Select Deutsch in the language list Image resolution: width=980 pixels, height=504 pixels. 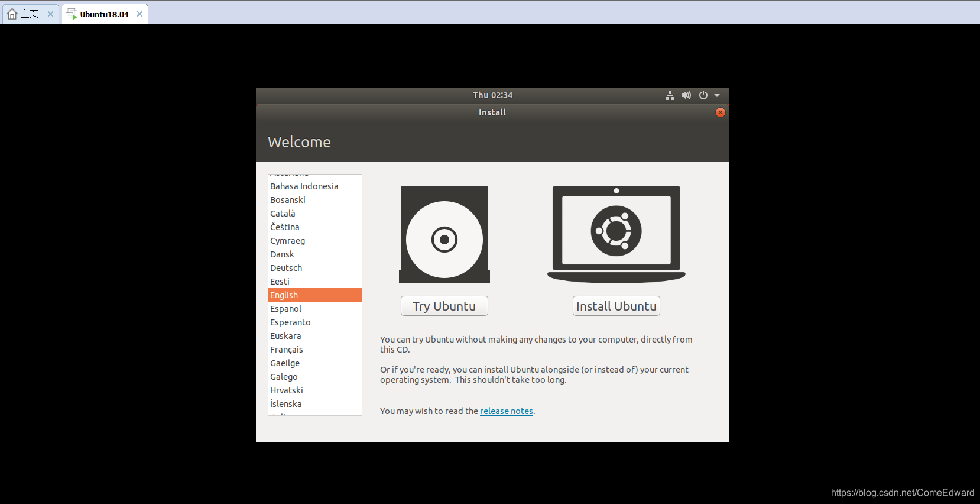tap(315, 268)
